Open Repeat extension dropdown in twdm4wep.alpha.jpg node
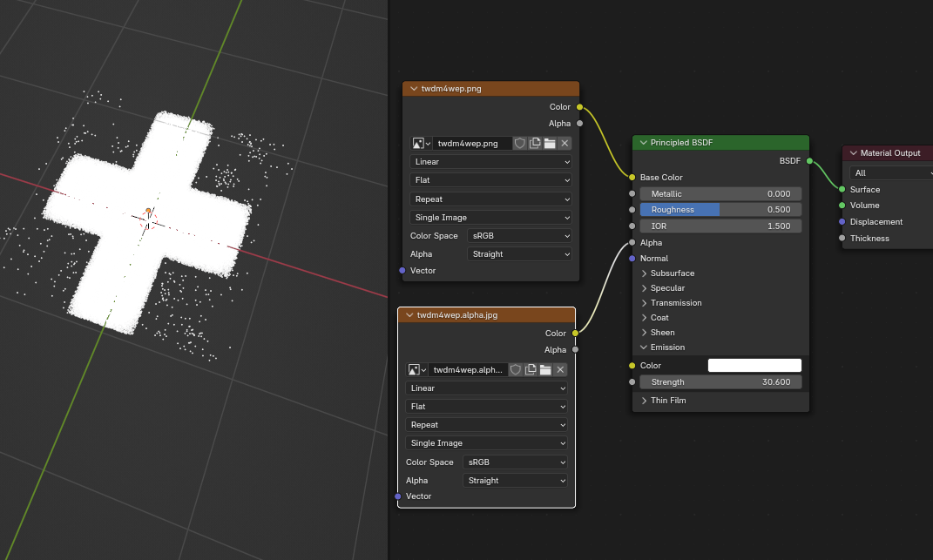 click(486, 425)
